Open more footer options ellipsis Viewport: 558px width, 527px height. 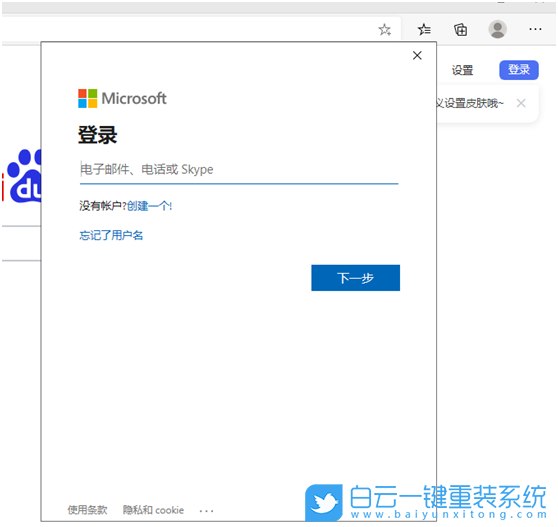[x=206, y=511]
